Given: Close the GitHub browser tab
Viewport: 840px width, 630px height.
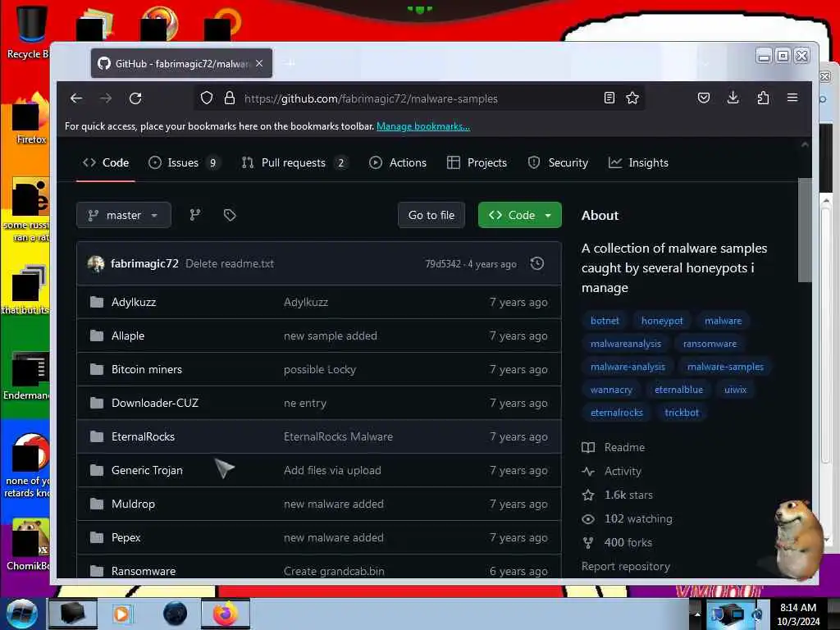Looking at the screenshot, I should (259, 63).
